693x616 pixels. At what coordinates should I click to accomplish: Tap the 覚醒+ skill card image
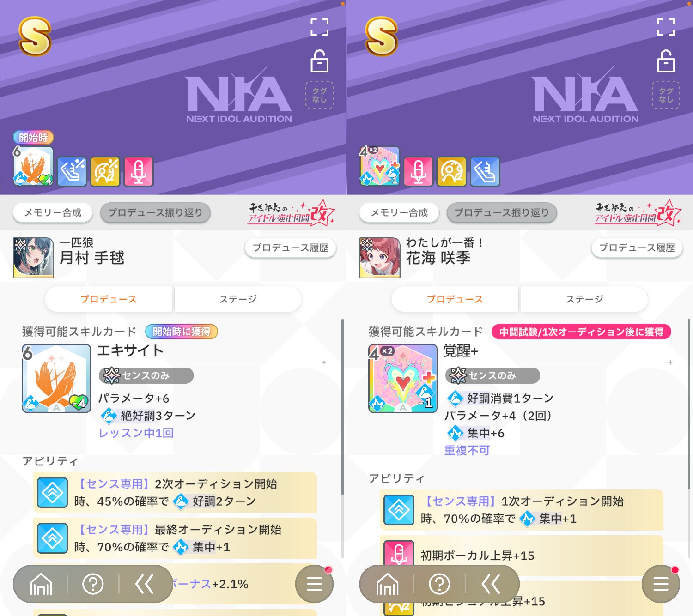coord(403,378)
